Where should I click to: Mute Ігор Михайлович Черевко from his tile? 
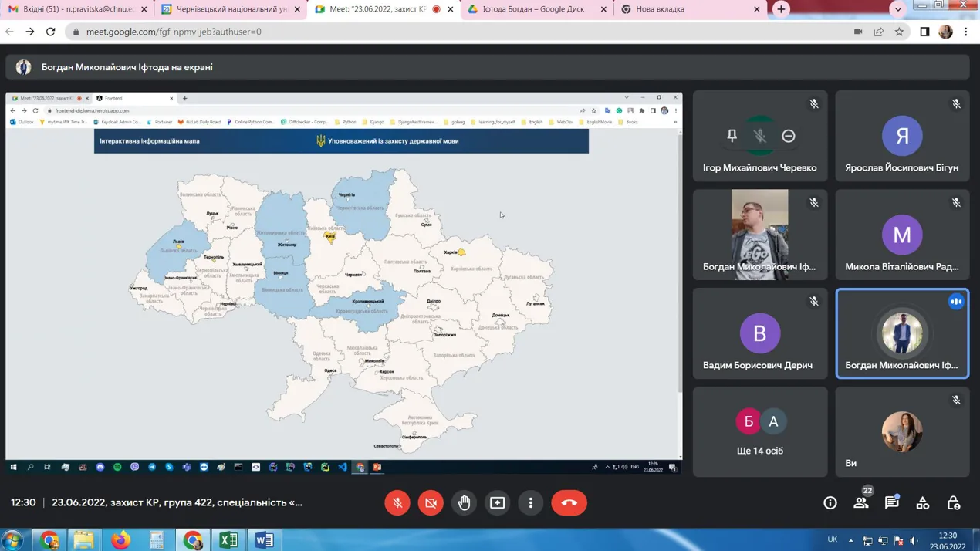click(x=760, y=136)
